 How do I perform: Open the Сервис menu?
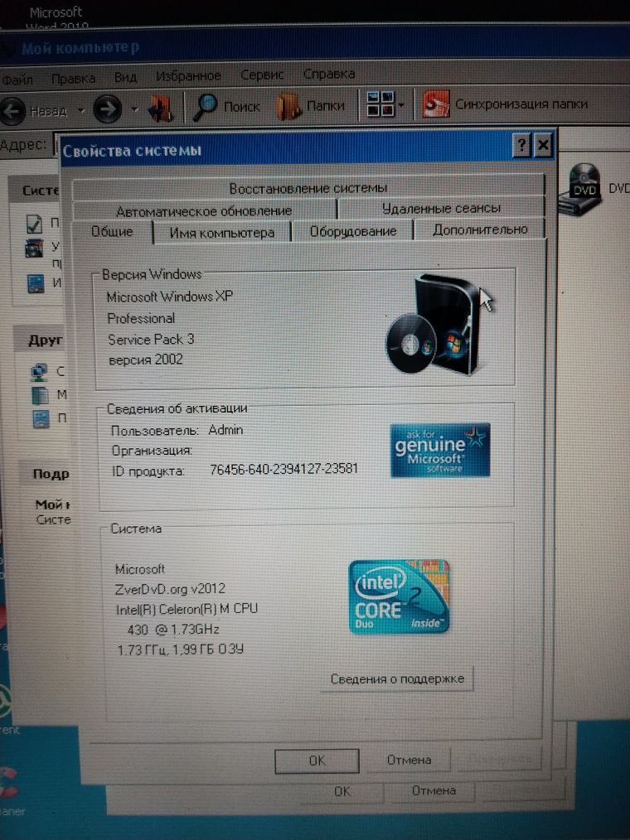[x=262, y=75]
